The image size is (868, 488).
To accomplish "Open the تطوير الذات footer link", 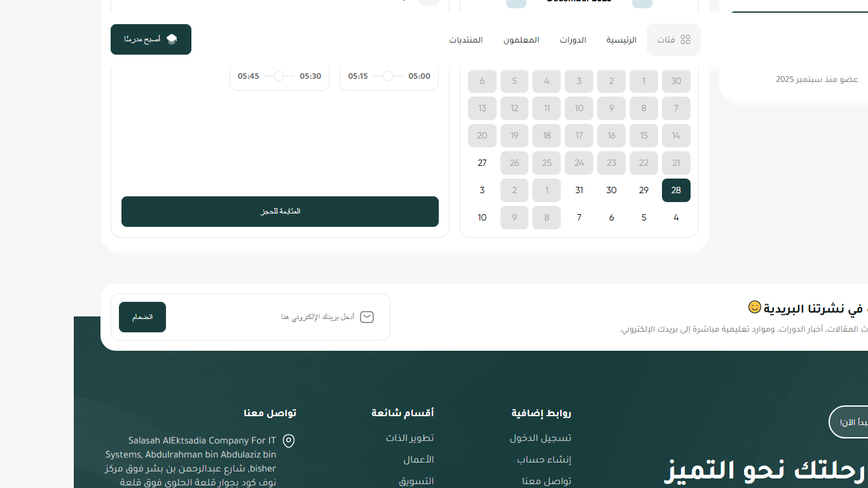I will pyautogui.click(x=410, y=438).
